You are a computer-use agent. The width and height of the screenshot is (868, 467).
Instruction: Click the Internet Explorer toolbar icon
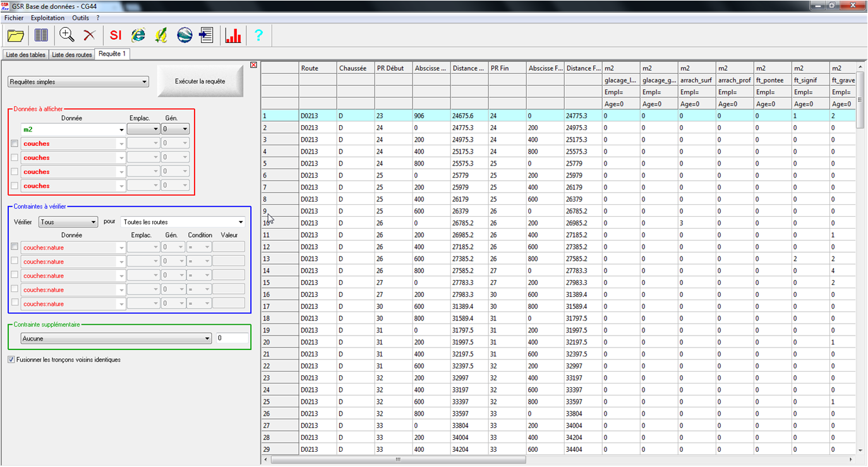(138, 35)
